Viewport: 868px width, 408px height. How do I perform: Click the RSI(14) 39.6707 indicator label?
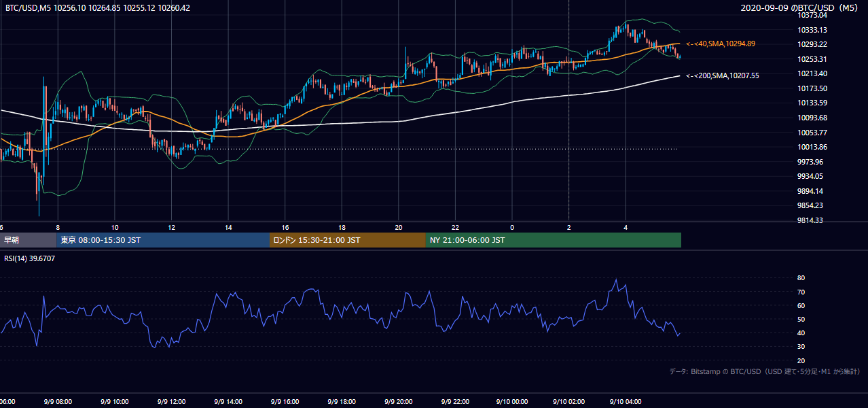coord(30,258)
